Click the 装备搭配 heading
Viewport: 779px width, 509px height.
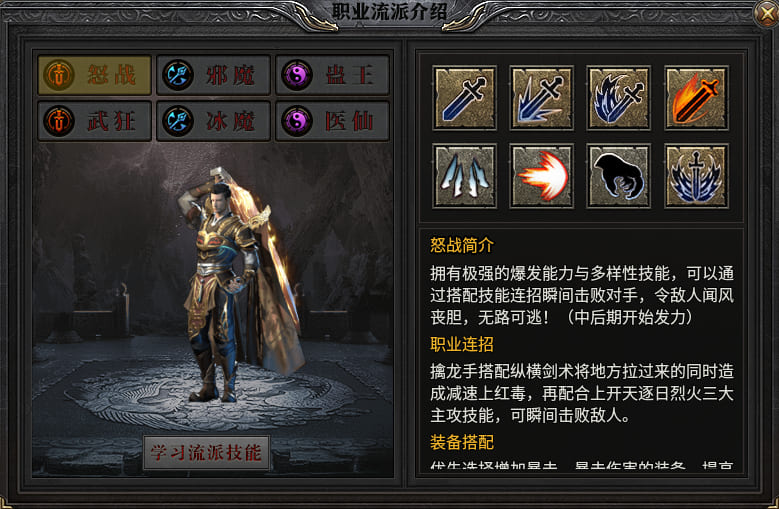pyautogui.click(x=462, y=442)
